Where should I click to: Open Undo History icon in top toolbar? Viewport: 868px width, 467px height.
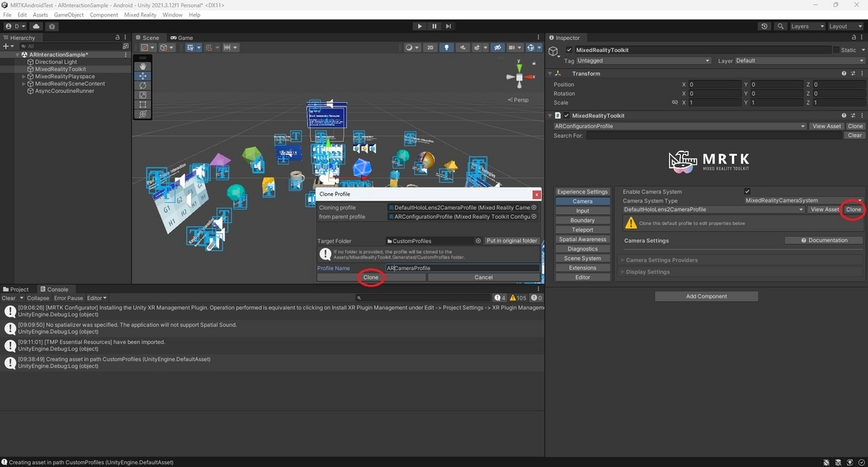(765, 26)
